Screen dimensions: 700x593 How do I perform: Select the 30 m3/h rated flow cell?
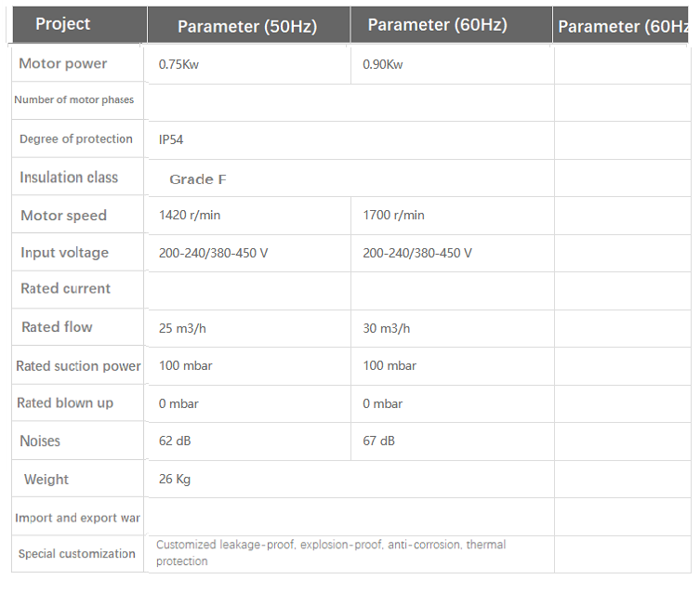(387, 328)
